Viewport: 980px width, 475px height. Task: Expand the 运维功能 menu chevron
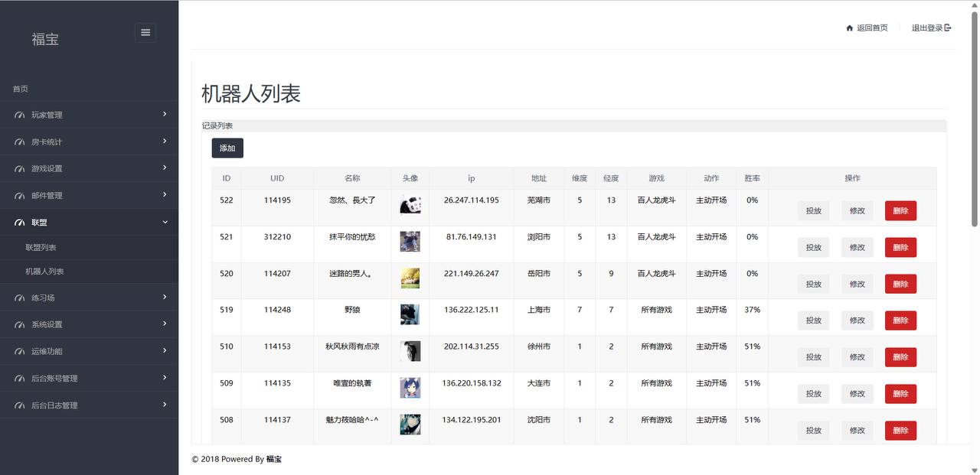click(165, 350)
